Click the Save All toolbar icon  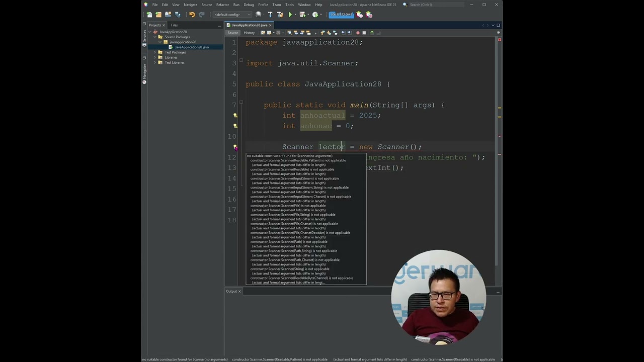pos(177,15)
